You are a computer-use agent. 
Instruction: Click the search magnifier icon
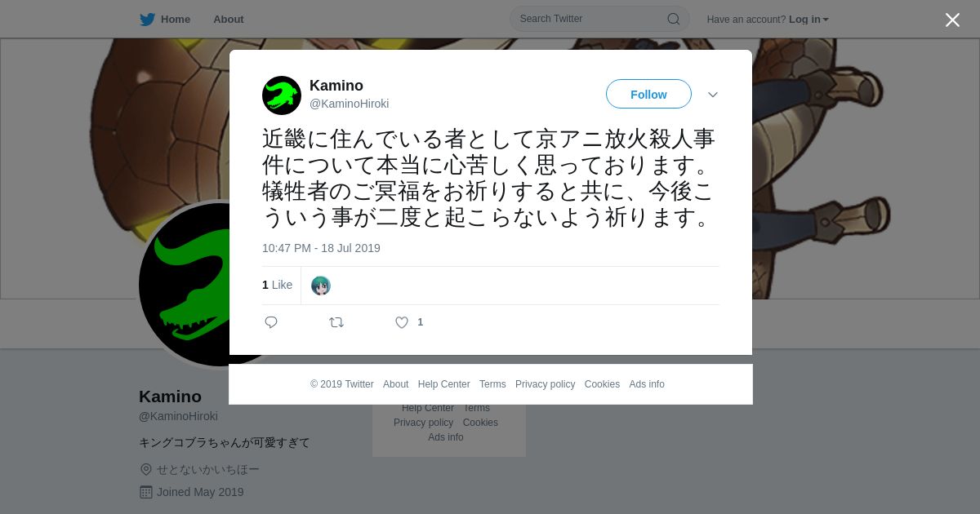[x=674, y=20]
